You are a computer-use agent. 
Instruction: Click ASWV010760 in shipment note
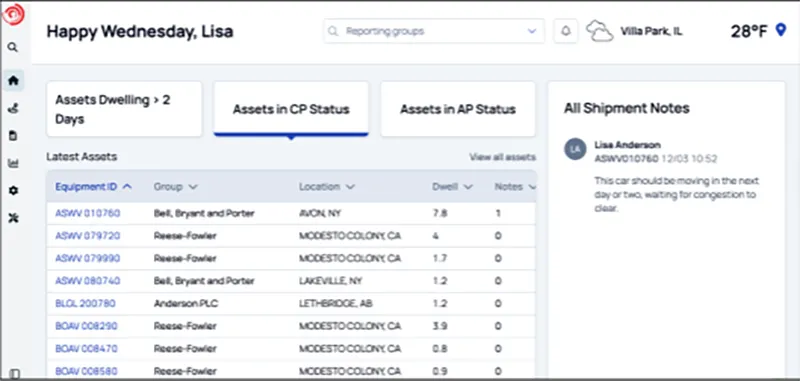[x=626, y=159]
